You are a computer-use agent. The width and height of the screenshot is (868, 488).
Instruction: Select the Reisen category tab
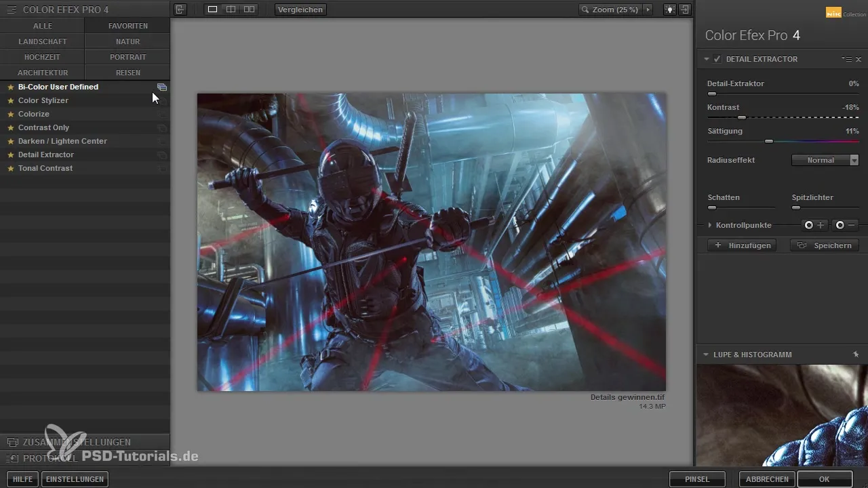(x=127, y=73)
